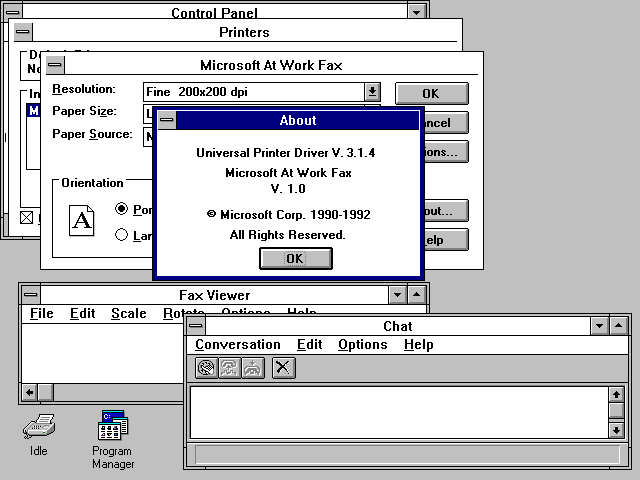The width and height of the screenshot is (640, 480).
Task: Click the Chat vertical scroll thumb
Action: pyautogui.click(x=616, y=410)
